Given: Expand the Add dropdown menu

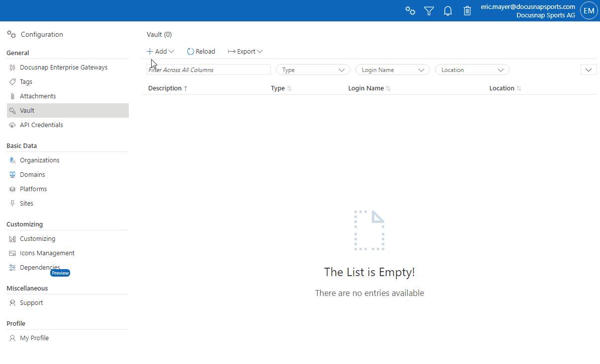Looking at the screenshot, I should 160,51.
